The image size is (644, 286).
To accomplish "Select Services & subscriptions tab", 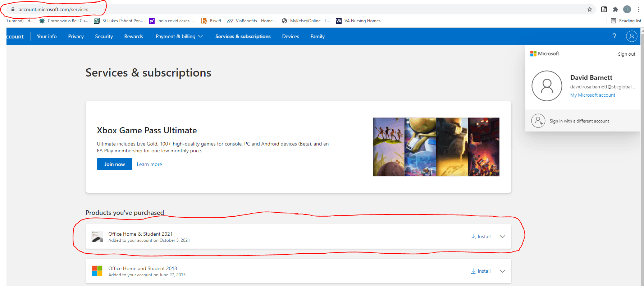I will pyautogui.click(x=243, y=36).
